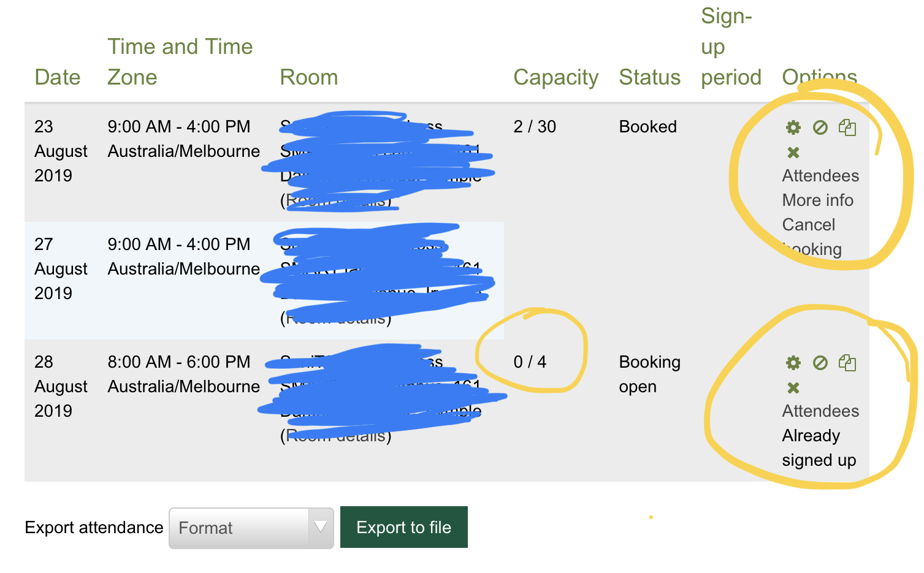Click the Export to file button
924x573 pixels.
tap(404, 527)
